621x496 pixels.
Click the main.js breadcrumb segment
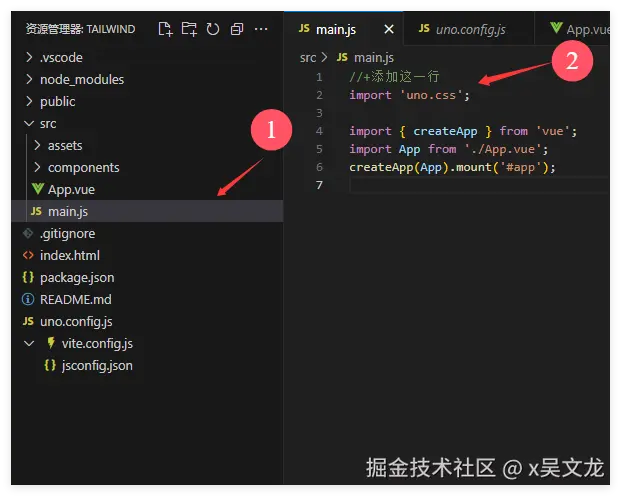coord(374,57)
